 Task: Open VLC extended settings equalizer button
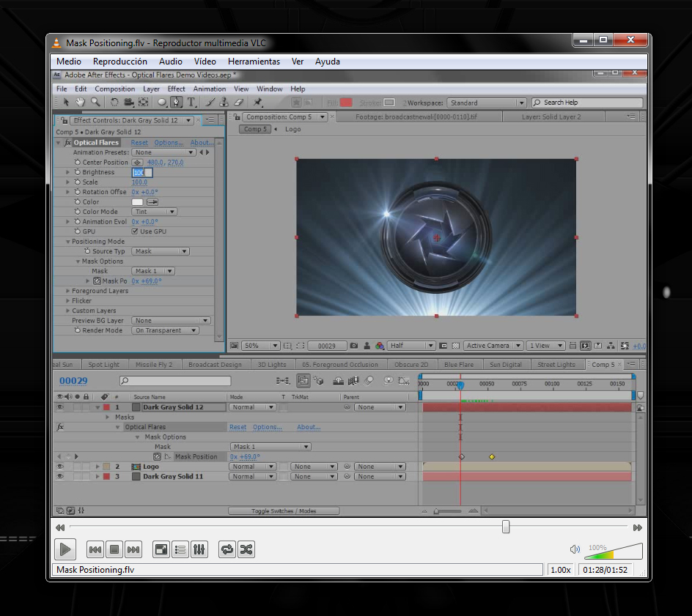click(199, 549)
